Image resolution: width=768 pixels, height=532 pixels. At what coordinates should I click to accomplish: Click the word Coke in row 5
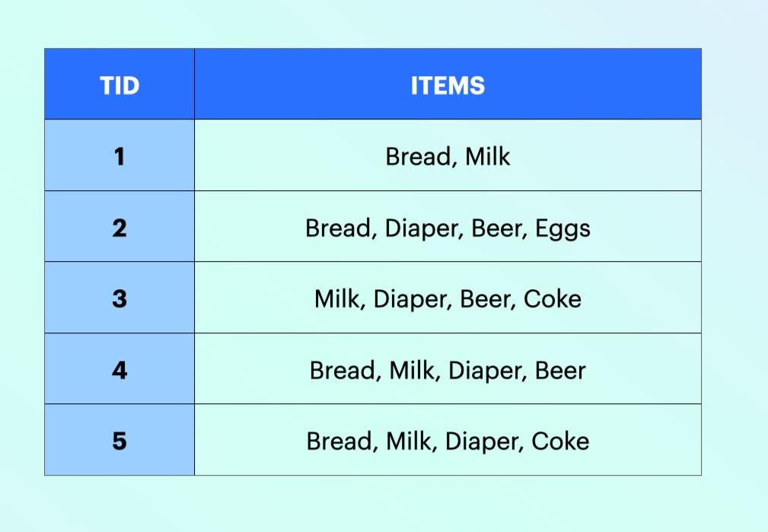[x=560, y=441]
